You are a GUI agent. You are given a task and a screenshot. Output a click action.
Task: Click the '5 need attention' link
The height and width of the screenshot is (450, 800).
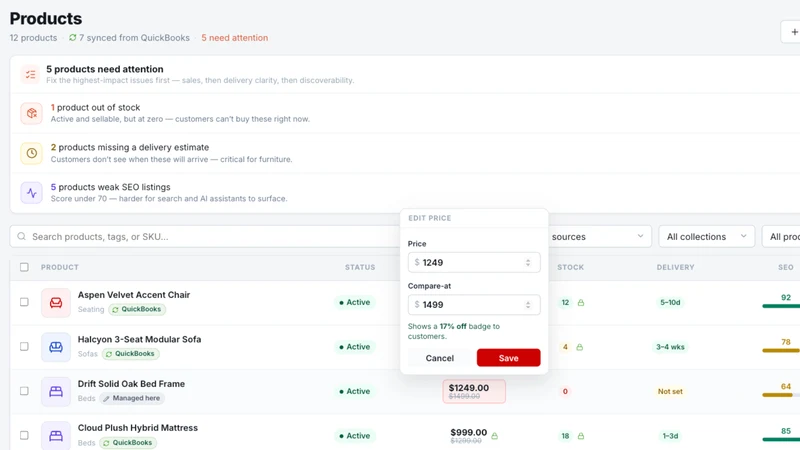click(235, 38)
